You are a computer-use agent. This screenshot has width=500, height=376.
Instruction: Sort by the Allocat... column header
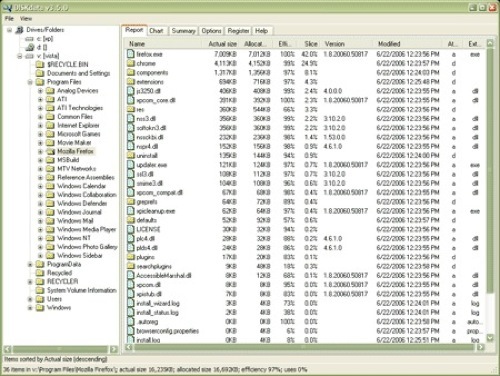click(256, 44)
